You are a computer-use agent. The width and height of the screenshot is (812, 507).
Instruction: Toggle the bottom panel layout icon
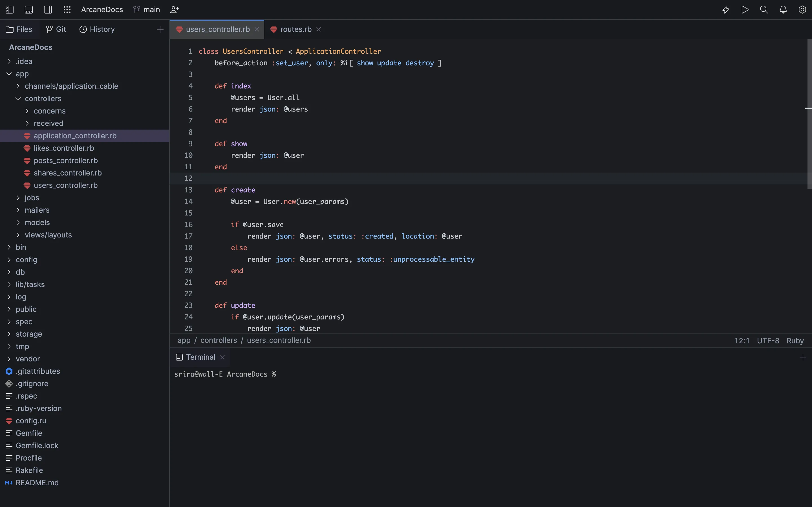click(29, 9)
